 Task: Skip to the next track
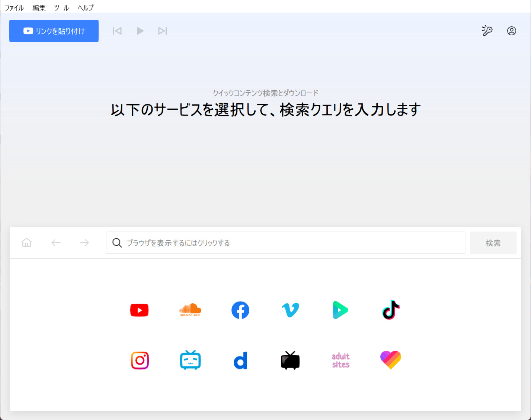[x=163, y=31]
